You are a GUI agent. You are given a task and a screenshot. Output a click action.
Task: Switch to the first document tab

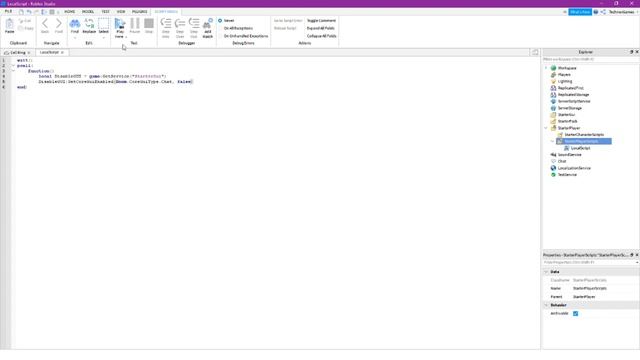[x=18, y=53]
